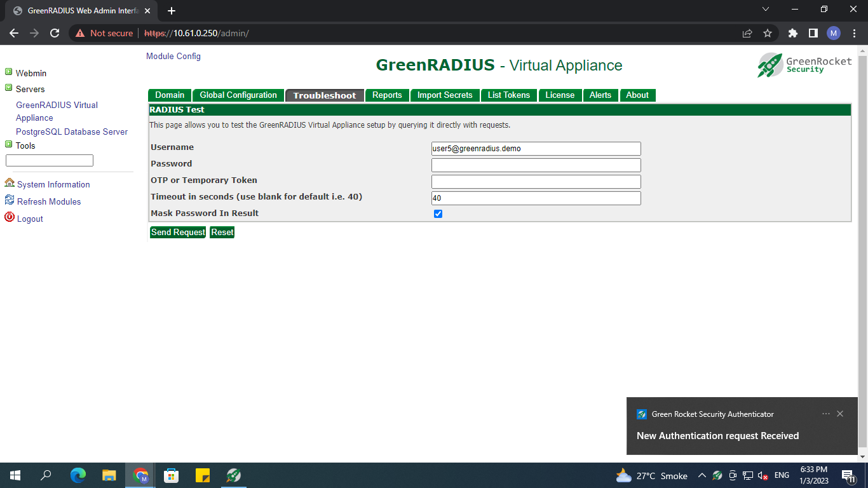The image size is (868, 488).
Task: Open the Global Configuration tab
Action: click(x=238, y=95)
